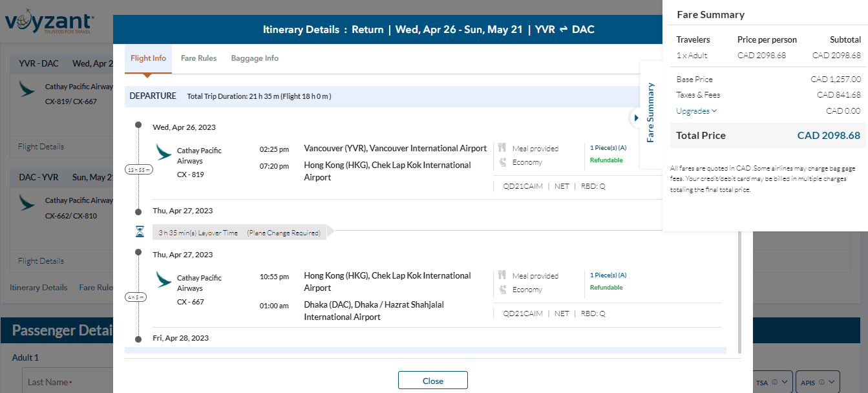Toggle the vertical Fare Summary side tab
The height and width of the screenshot is (393, 868).
[651, 112]
